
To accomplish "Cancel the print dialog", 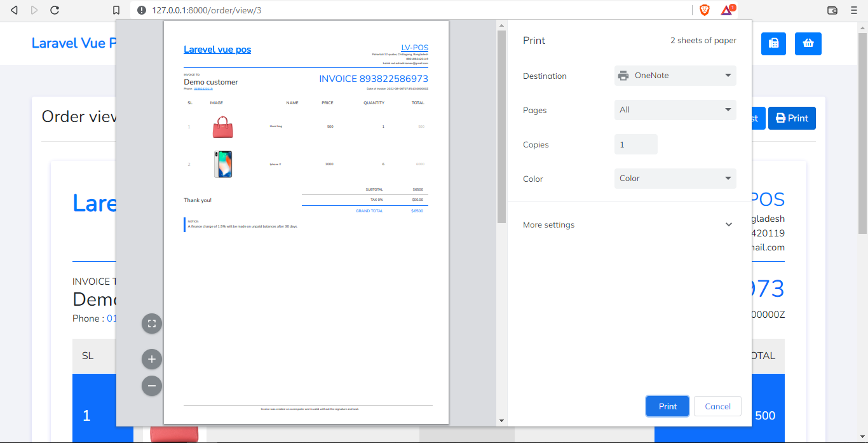I will [718, 406].
